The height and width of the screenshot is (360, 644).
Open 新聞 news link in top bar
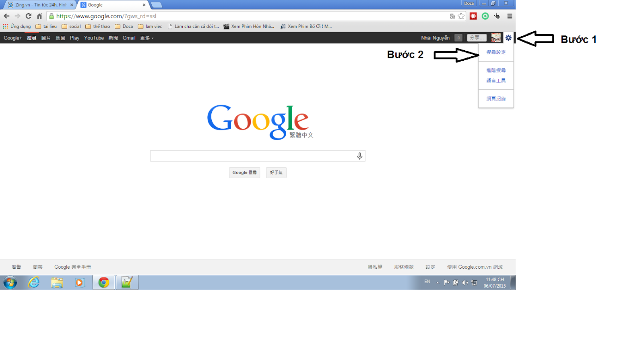113,38
